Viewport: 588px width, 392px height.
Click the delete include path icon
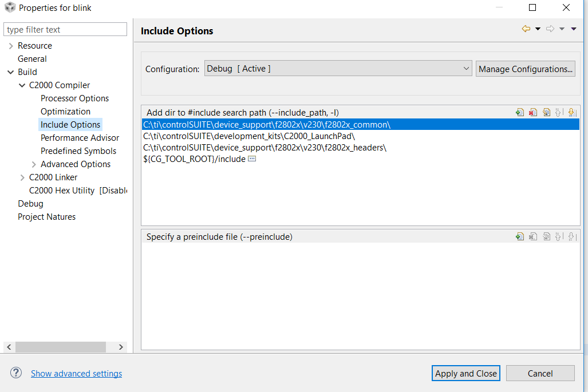pos(533,113)
